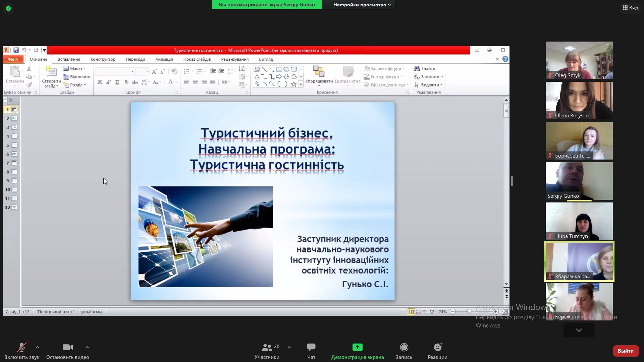Open the font color A swatch
Image resolution: width=644 pixels, height=362 pixels.
[x=170, y=82]
